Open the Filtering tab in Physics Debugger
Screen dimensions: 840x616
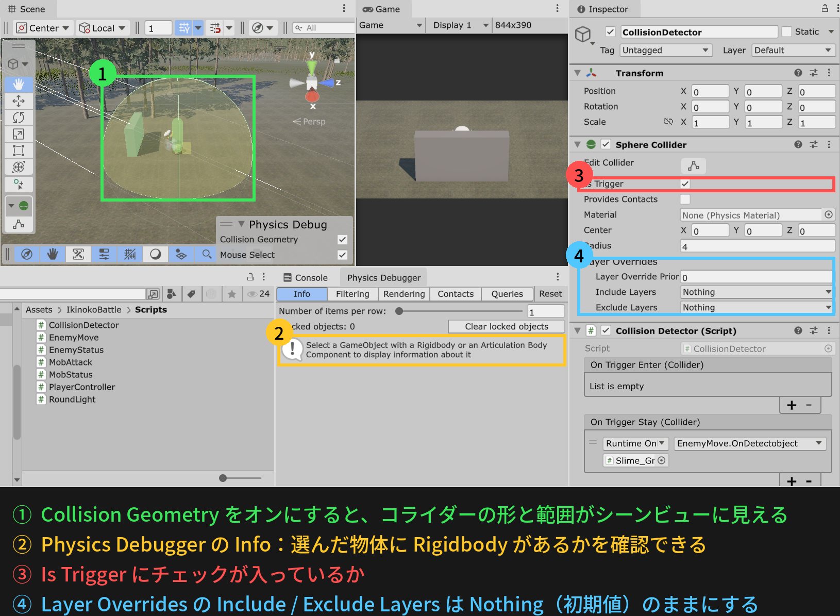[352, 294]
